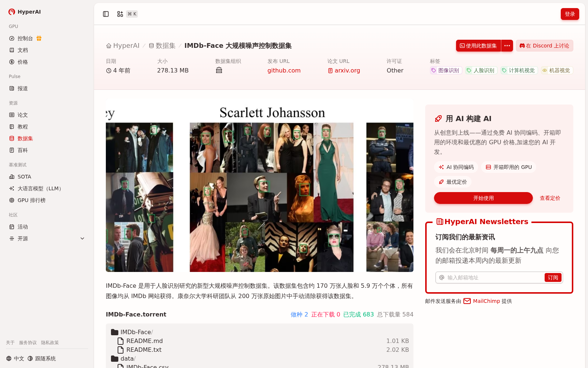Open GPU 排行榜 in the sidebar
The image size is (588, 368).
coord(47,200)
